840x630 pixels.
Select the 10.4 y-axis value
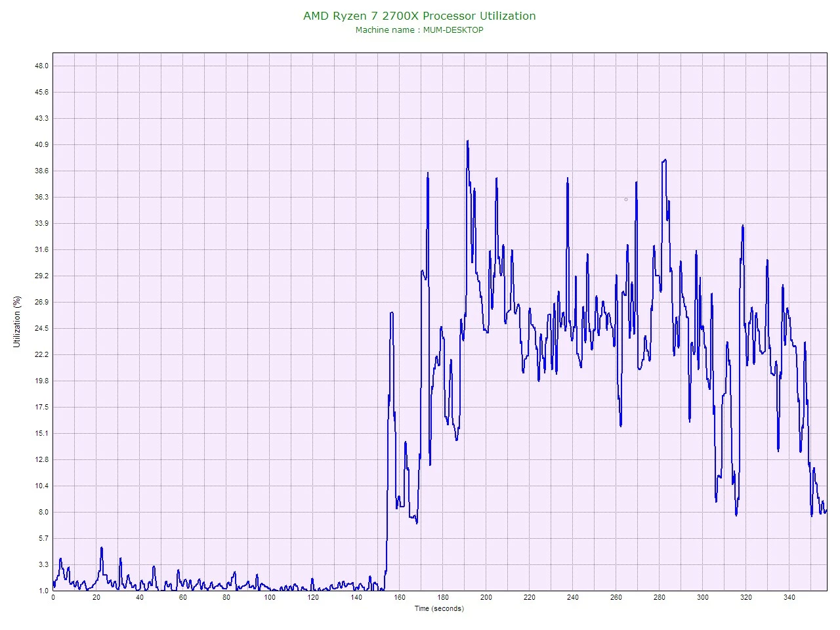point(41,486)
